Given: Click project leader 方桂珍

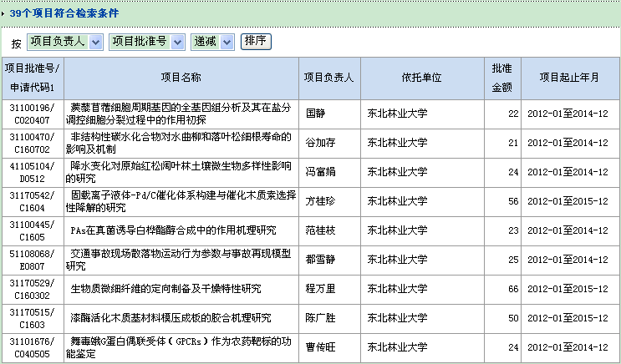Looking at the screenshot, I should pos(320,201).
